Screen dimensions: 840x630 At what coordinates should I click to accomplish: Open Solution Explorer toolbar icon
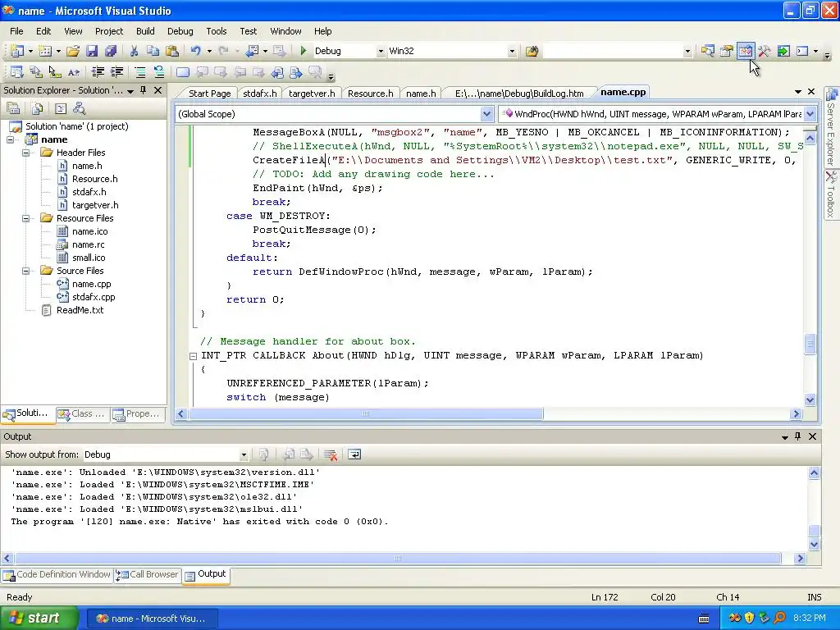point(707,51)
